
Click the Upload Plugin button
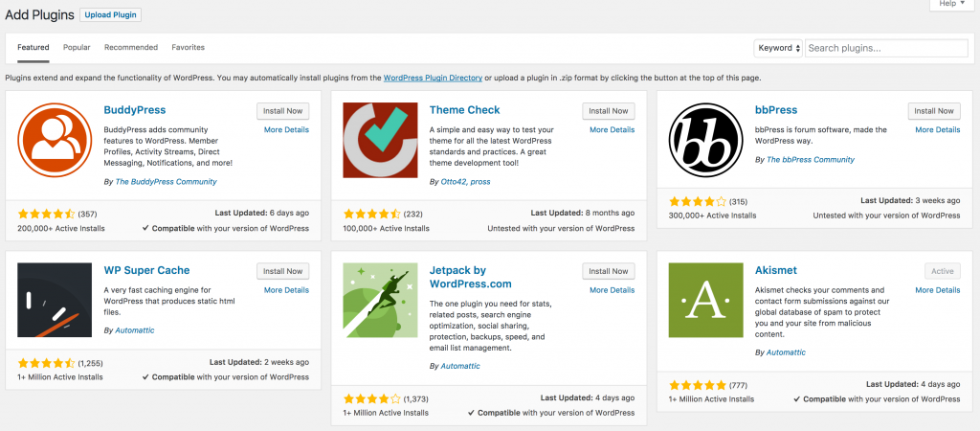(111, 15)
